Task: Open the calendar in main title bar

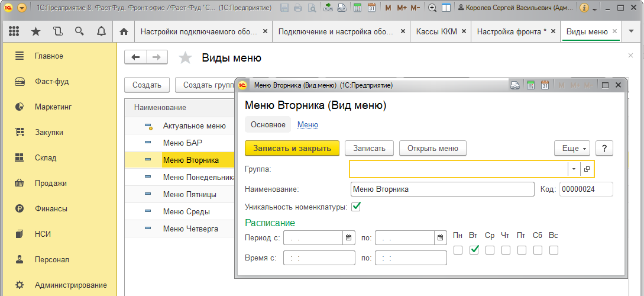Action: (371, 8)
